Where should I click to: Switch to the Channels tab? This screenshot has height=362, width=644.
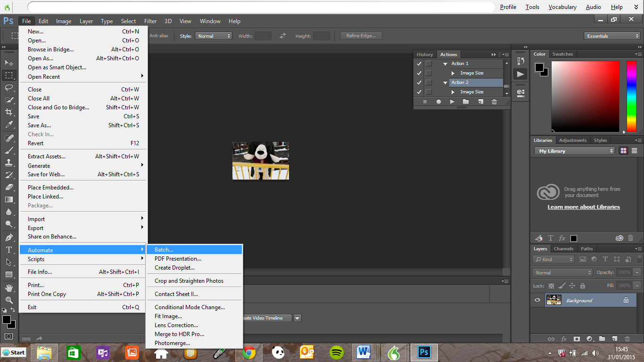(564, 248)
